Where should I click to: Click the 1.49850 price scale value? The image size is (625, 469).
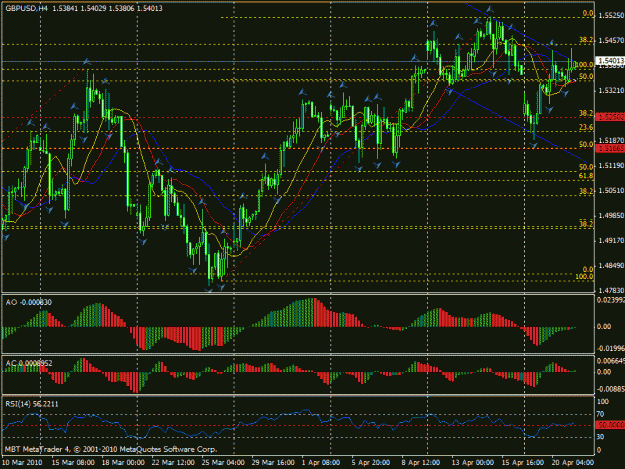pyautogui.click(x=611, y=215)
